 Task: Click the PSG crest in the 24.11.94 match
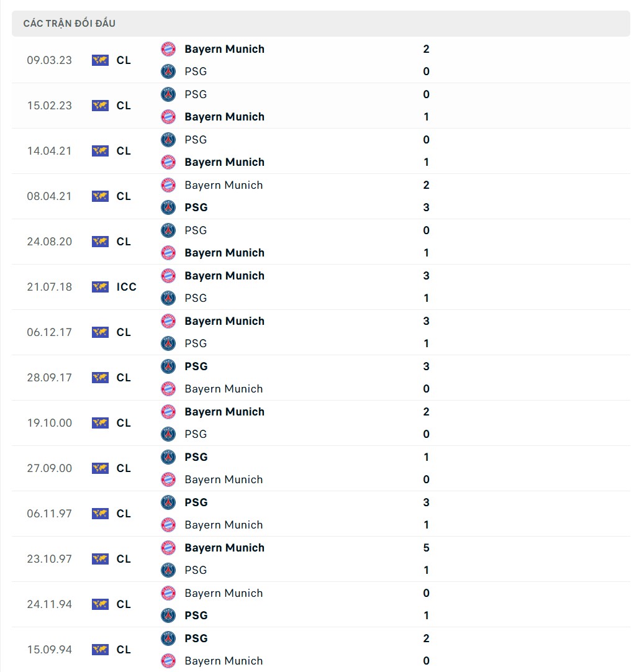point(168,615)
